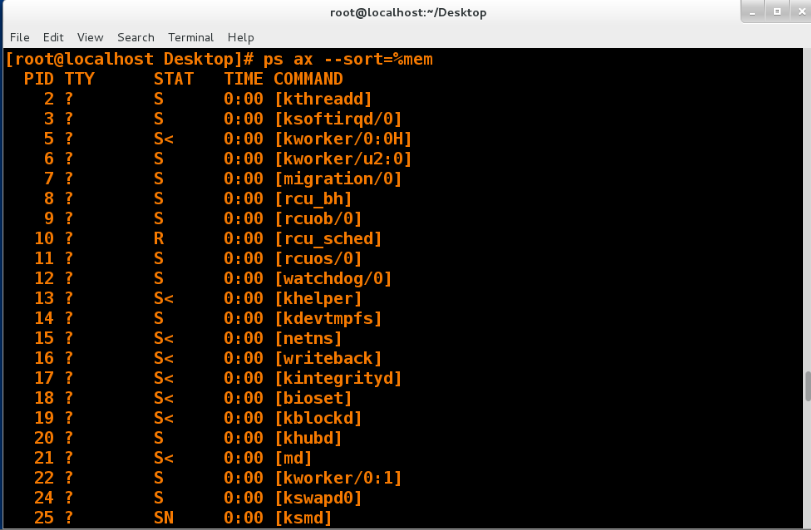The width and height of the screenshot is (811, 530).
Task: Click the [kblockd] process entry
Action: click(x=318, y=418)
